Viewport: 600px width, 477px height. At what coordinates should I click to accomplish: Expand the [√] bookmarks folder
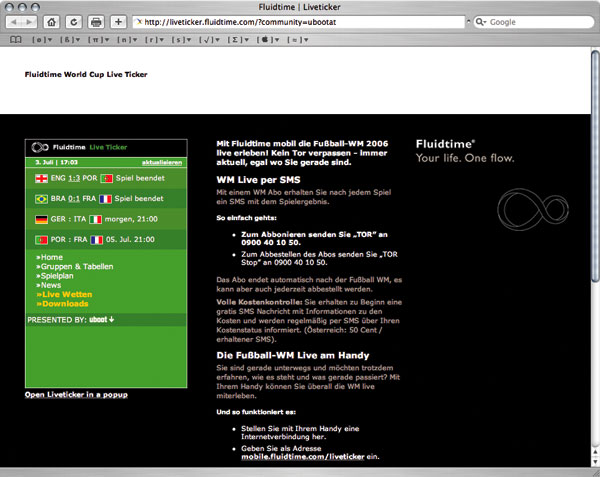tap(209, 40)
